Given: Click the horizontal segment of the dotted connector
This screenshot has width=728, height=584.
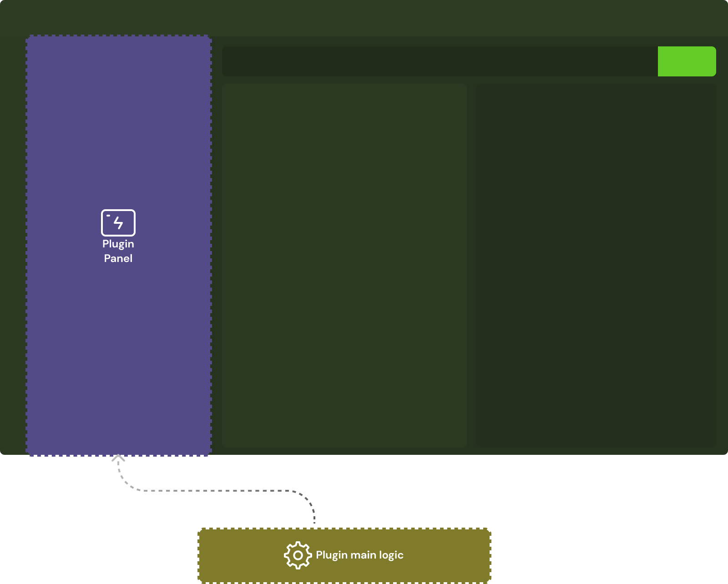Looking at the screenshot, I should click(214, 492).
